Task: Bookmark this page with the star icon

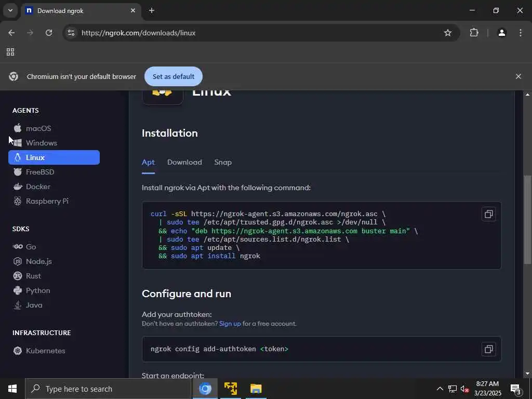Action: (448, 33)
